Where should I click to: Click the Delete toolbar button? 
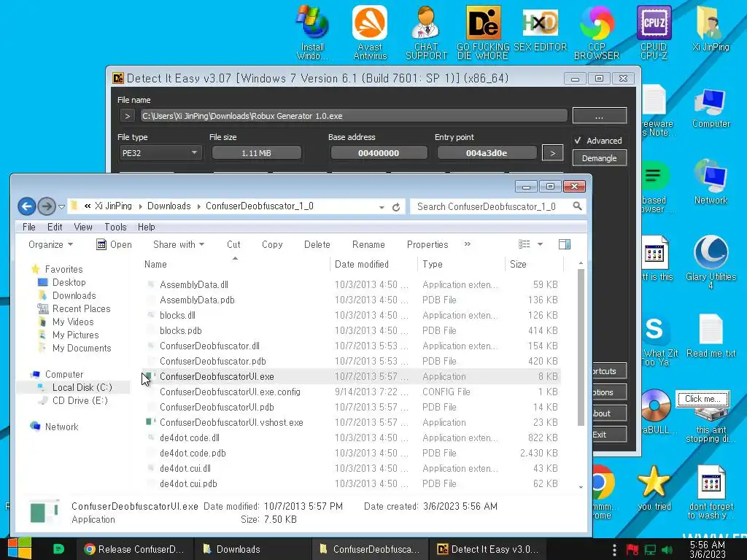pyautogui.click(x=317, y=244)
